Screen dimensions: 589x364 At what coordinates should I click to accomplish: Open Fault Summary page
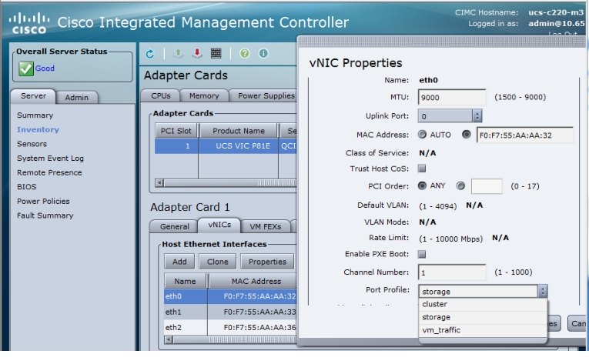pos(45,215)
